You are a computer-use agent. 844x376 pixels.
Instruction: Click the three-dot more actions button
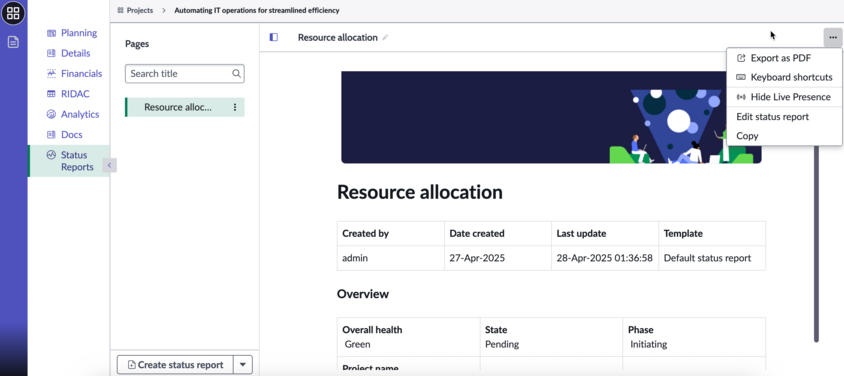(x=833, y=37)
